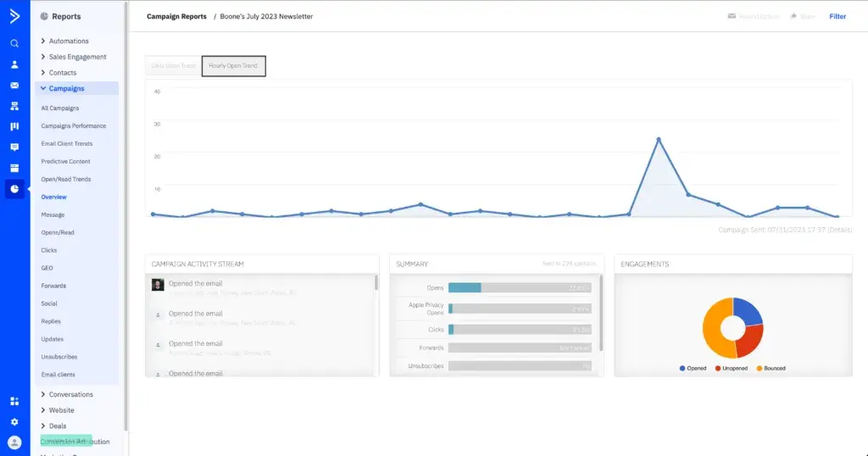The image size is (868, 456).
Task: Click the ActiveCampaign logo icon
Action: (x=14, y=15)
